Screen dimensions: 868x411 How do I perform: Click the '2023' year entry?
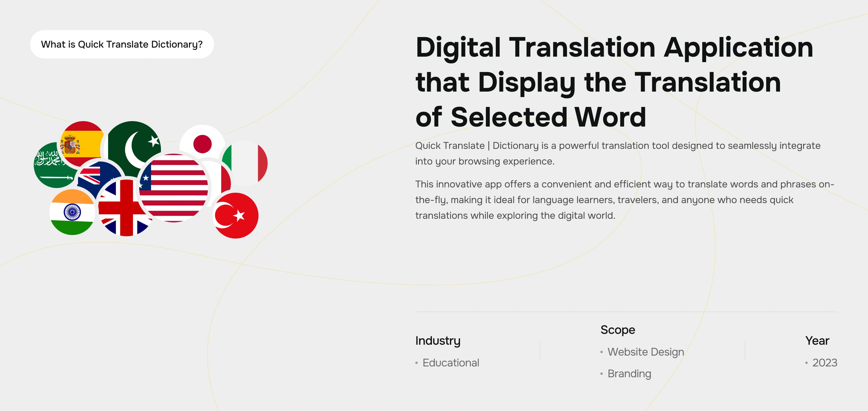[824, 363]
